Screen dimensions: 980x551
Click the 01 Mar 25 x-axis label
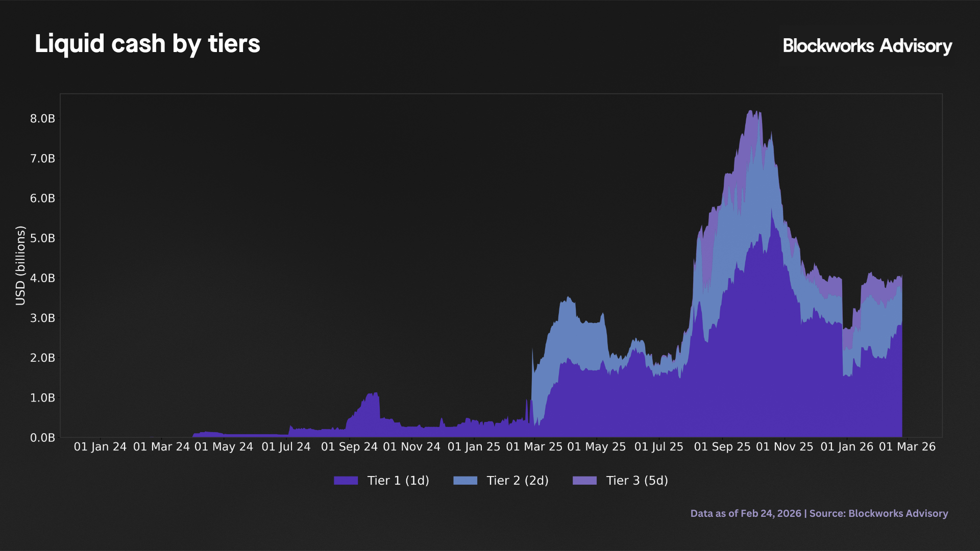coord(534,447)
